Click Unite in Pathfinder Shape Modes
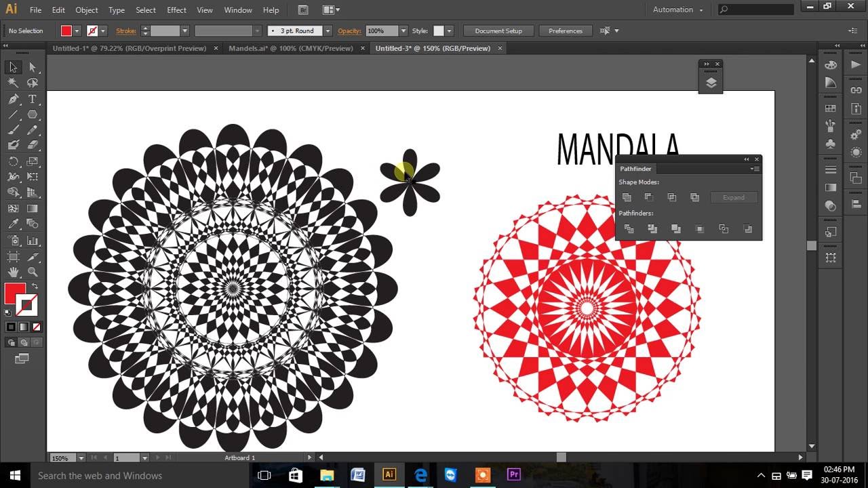Viewport: 868px width, 488px height. coord(627,197)
